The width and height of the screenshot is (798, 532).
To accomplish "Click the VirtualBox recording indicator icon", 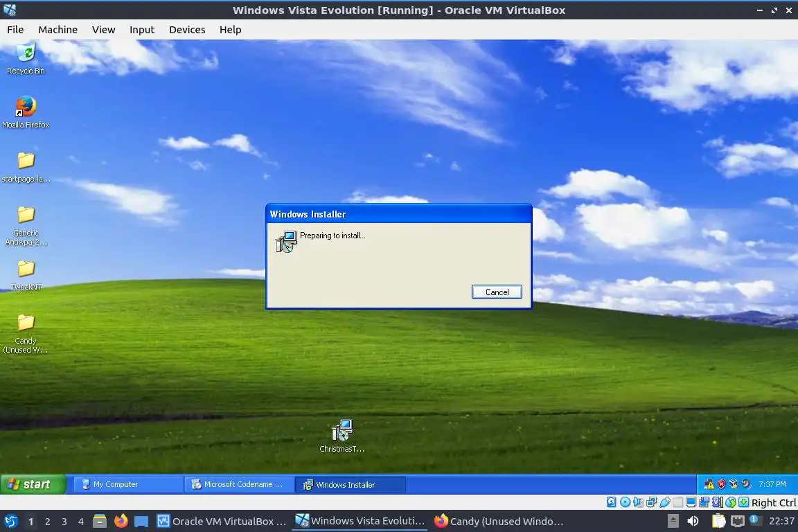I will pyautogui.click(x=704, y=502).
